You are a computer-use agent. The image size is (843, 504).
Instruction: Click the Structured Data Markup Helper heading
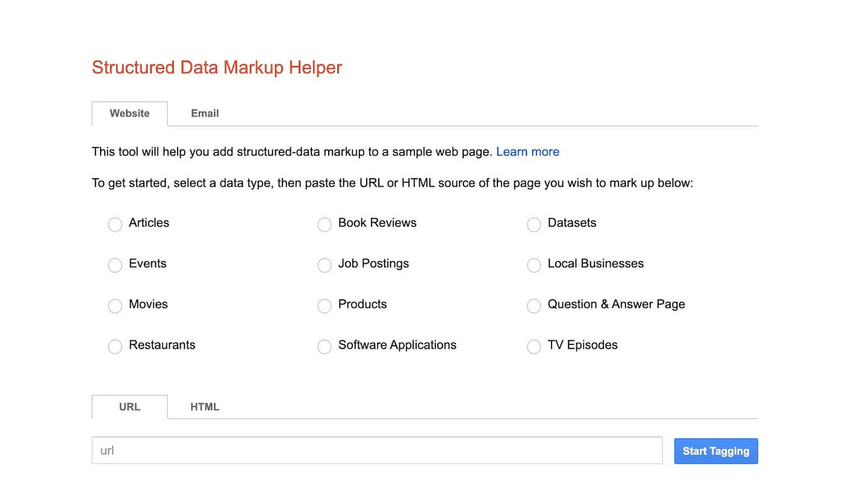[217, 67]
